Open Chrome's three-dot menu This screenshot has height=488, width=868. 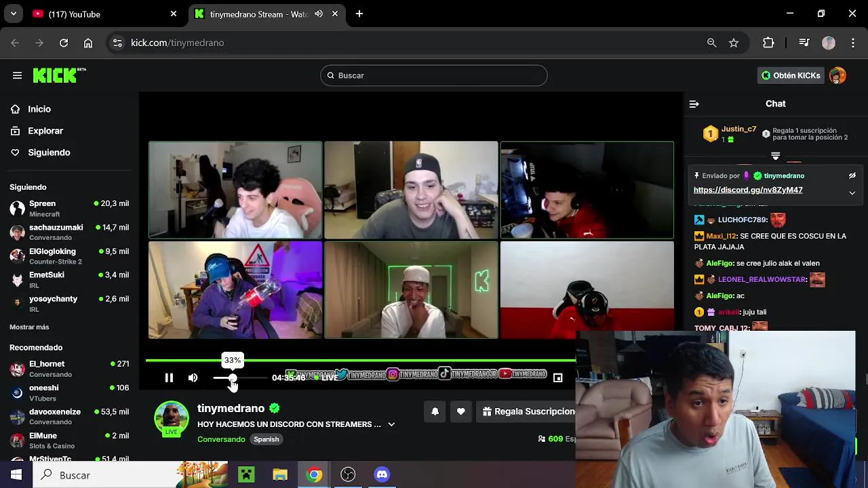tap(853, 43)
